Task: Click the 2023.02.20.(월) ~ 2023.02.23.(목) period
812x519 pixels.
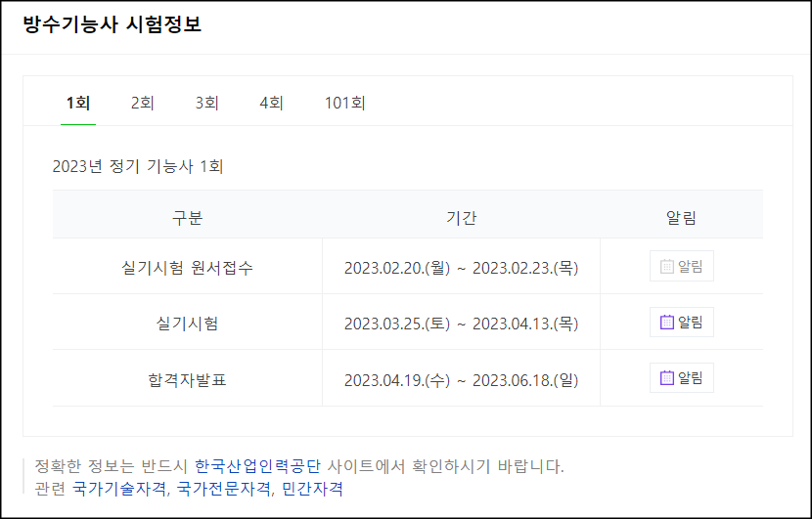Action: coord(461,268)
